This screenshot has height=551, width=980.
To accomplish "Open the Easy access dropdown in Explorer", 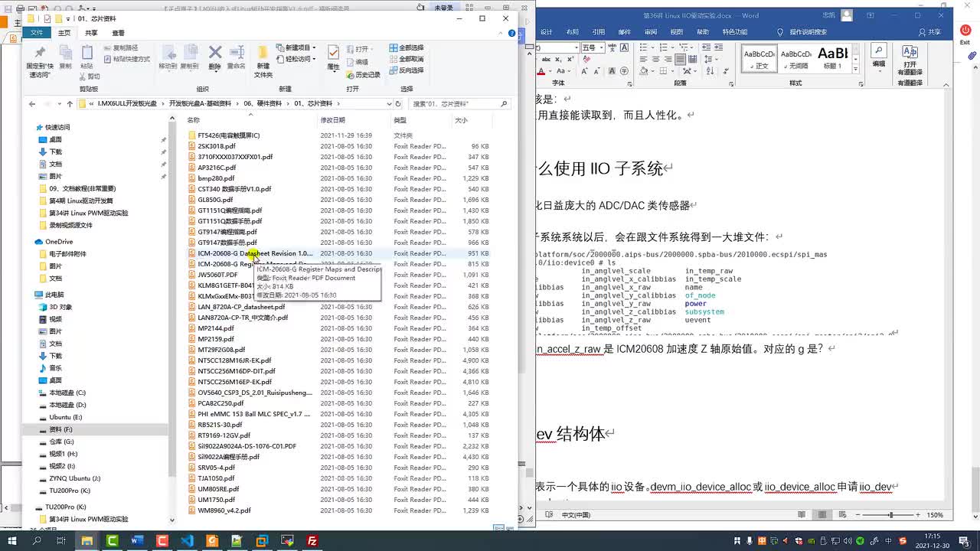I will pos(297,59).
